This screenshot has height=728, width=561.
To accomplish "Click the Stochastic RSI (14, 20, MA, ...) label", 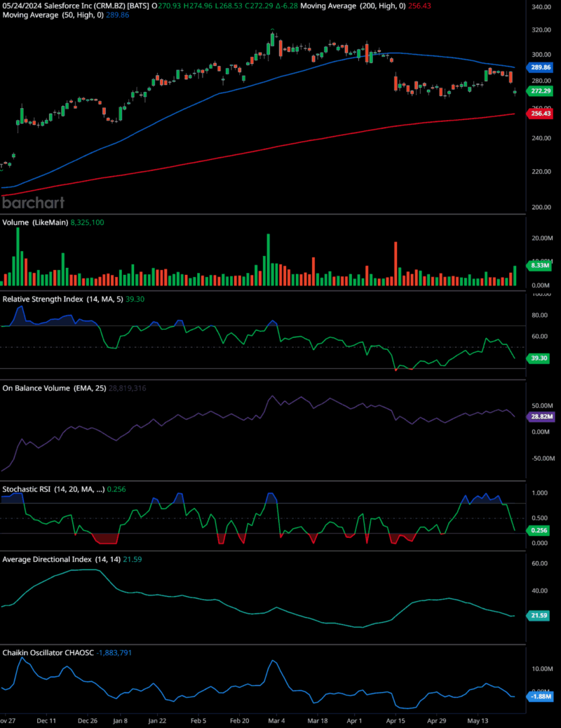I will click(53, 489).
